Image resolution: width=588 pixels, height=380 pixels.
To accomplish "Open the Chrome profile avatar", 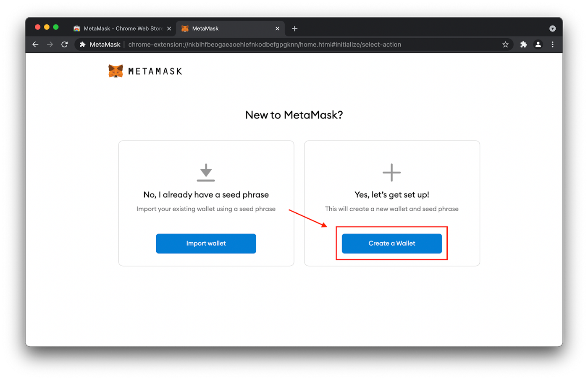I will pos(538,45).
